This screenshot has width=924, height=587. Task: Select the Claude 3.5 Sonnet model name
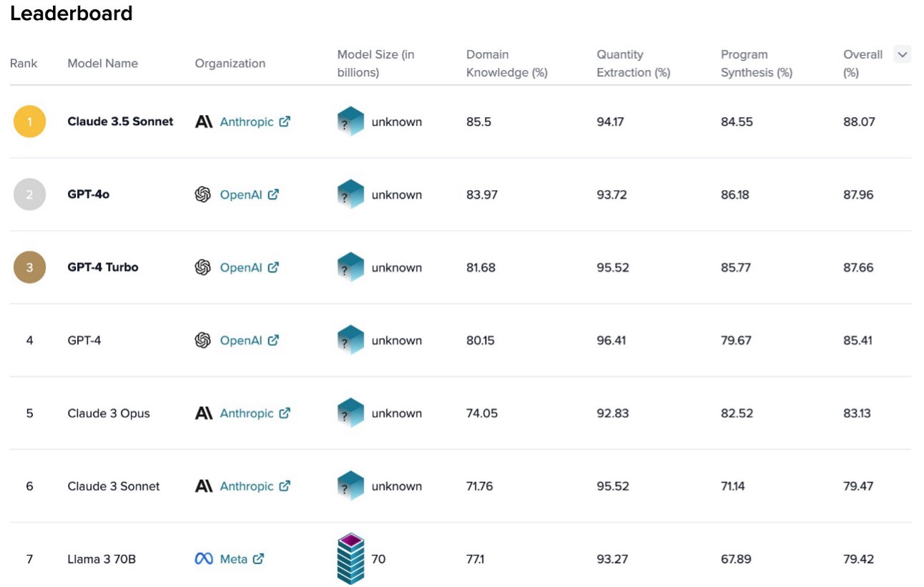[x=120, y=122]
